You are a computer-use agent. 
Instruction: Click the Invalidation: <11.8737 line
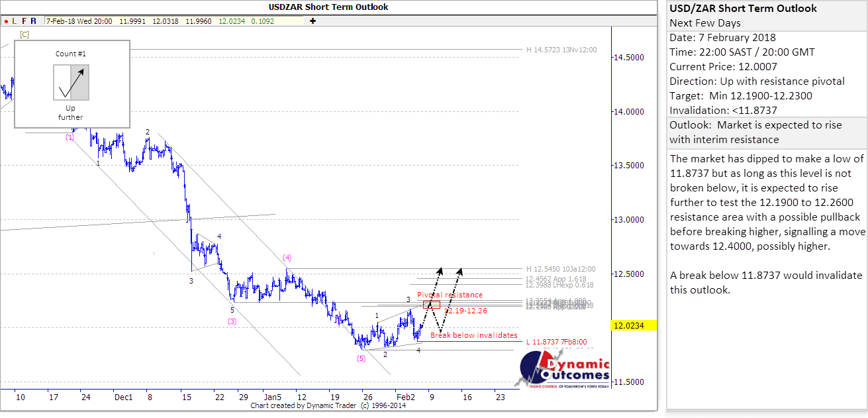[723, 111]
